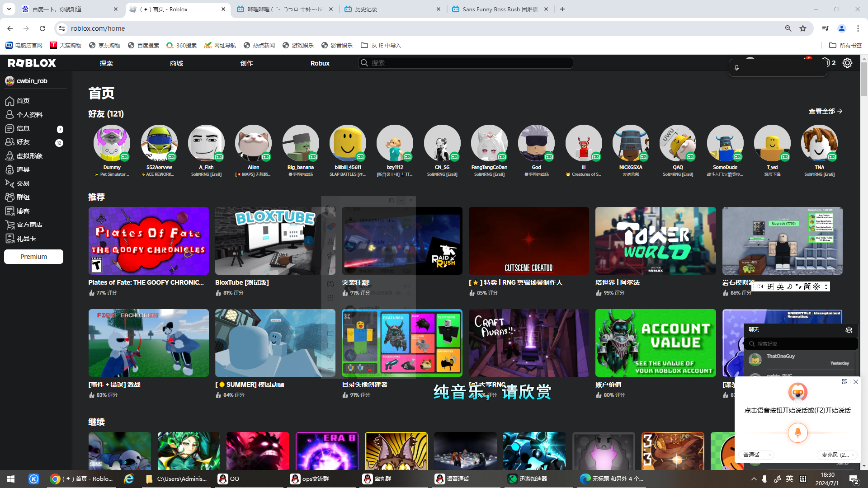The image size is (868, 488).
Task: Open the 天猫购物 bookmark
Action: (x=66, y=45)
